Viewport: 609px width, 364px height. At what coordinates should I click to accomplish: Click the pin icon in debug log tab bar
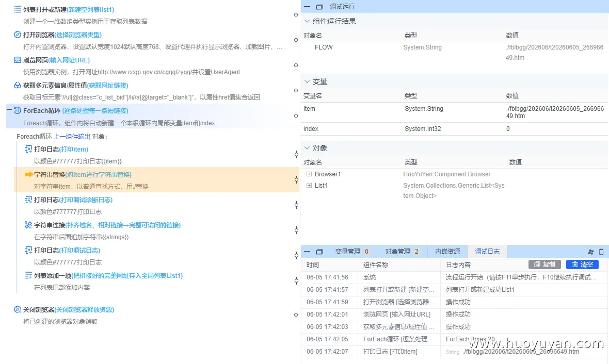[591, 252]
